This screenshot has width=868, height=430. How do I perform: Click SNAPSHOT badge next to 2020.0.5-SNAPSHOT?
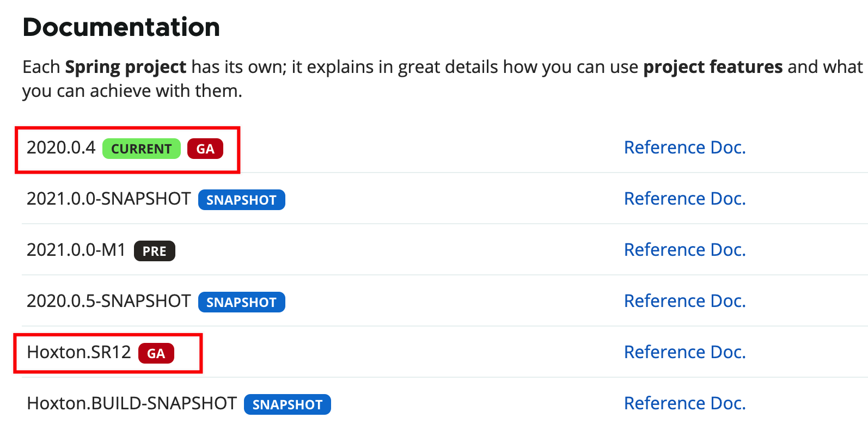pyautogui.click(x=241, y=302)
